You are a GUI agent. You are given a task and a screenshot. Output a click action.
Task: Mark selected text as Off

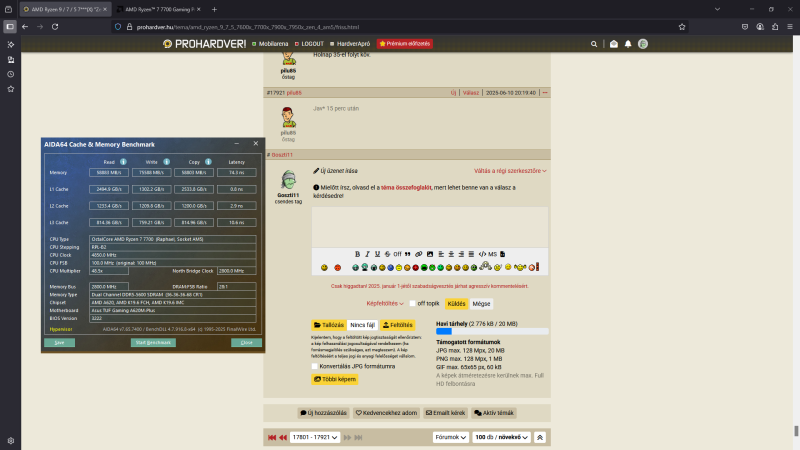click(x=397, y=254)
